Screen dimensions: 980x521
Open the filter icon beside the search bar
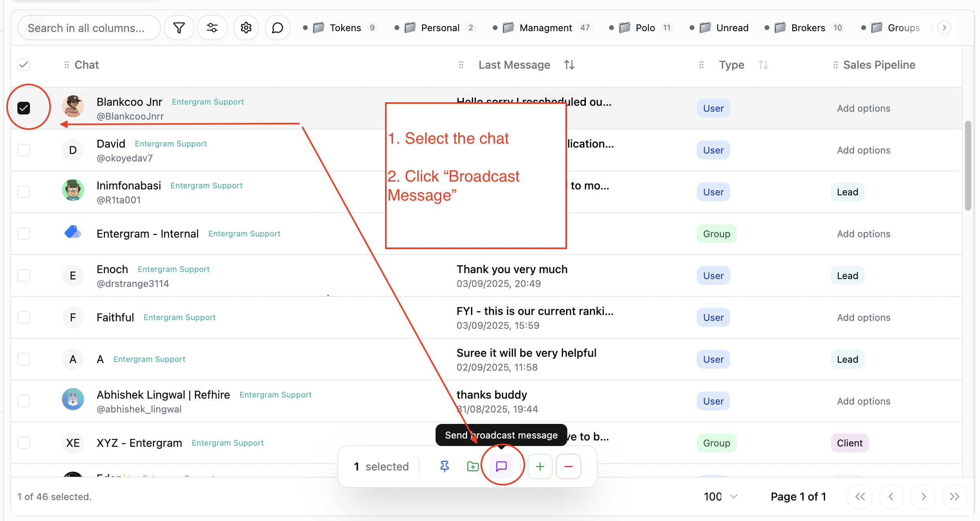point(179,28)
